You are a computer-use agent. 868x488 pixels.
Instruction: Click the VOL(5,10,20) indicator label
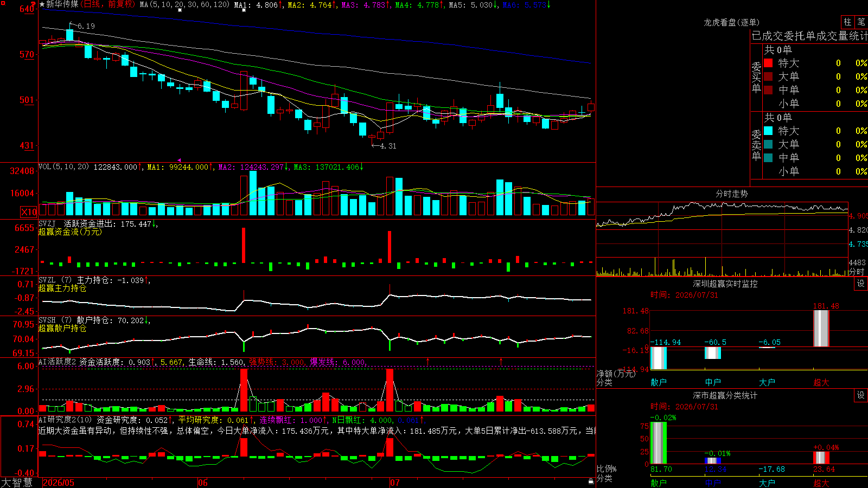pyautogui.click(x=64, y=166)
